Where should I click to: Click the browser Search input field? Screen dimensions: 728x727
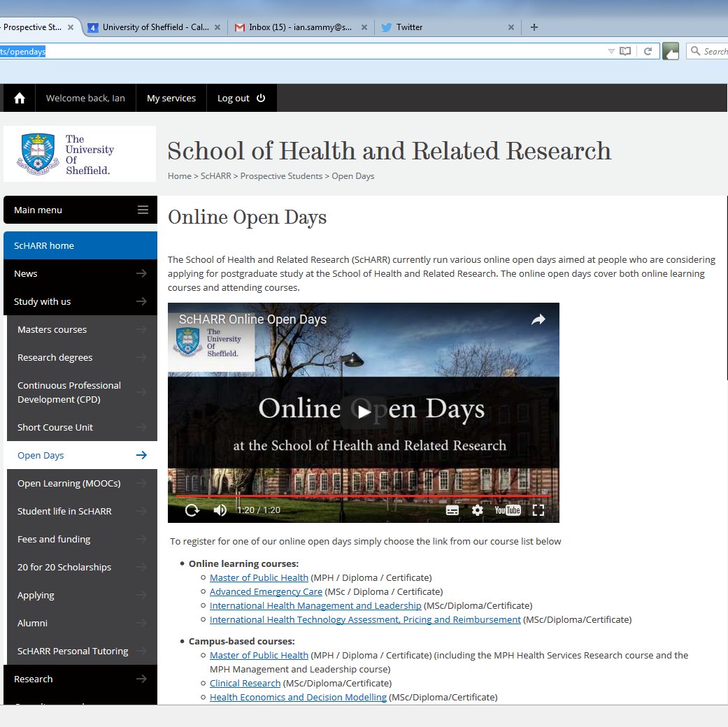707,51
